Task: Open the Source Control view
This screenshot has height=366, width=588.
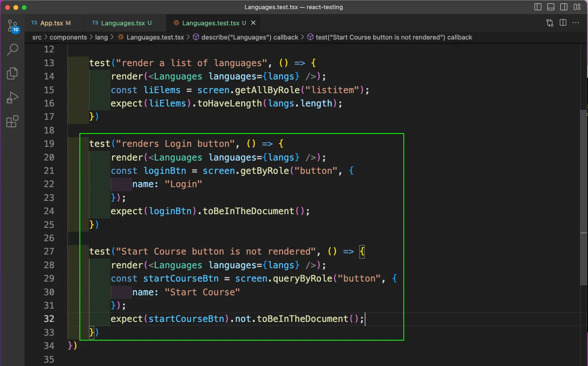Action: point(12,26)
